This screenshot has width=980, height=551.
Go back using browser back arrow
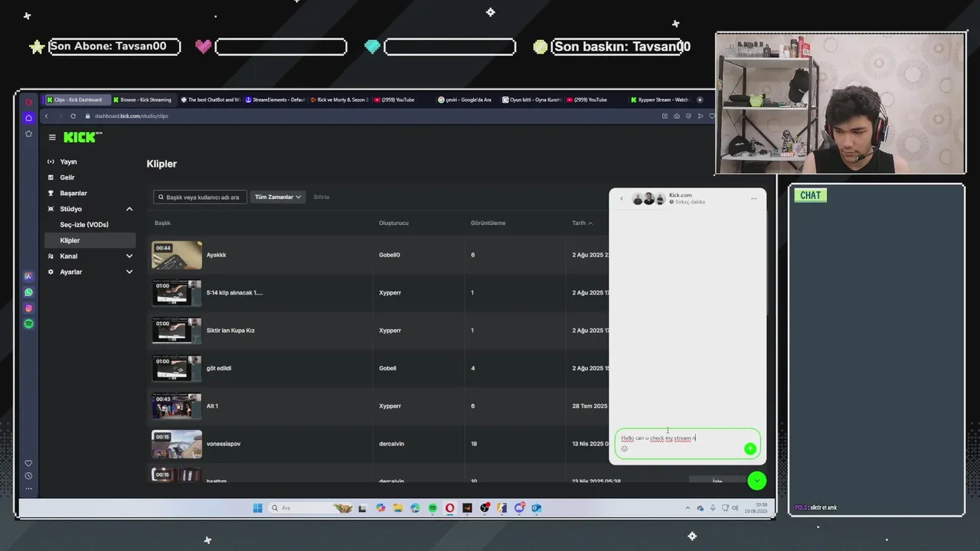[46, 116]
